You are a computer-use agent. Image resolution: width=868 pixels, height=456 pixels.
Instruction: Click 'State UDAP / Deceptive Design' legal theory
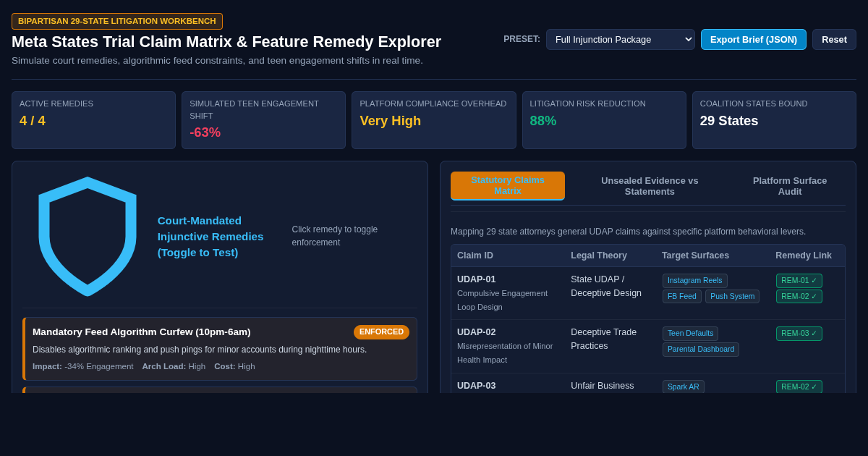pyautogui.click(x=606, y=286)
